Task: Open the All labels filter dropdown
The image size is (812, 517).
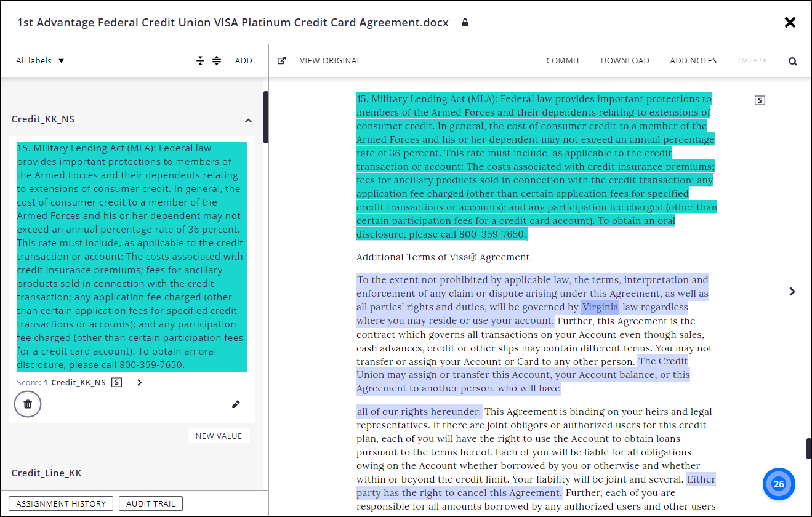Action: click(x=40, y=60)
